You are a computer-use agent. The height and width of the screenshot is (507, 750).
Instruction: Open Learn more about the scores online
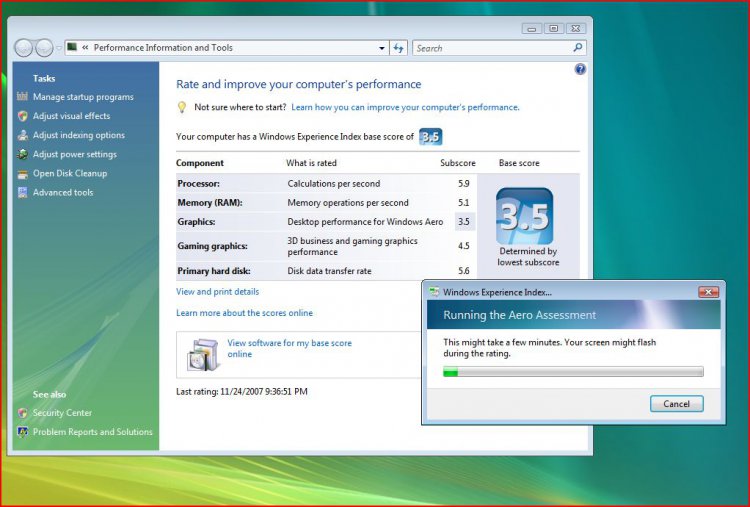244,313
